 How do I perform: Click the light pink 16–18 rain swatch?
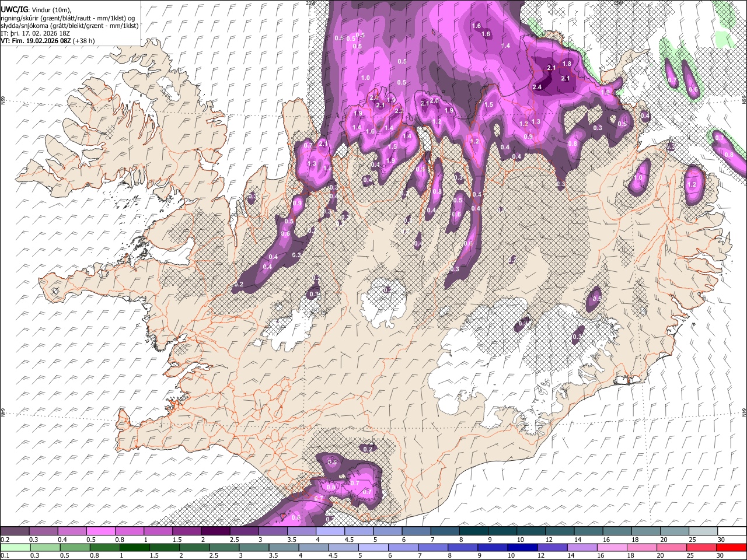coord(611,547)
